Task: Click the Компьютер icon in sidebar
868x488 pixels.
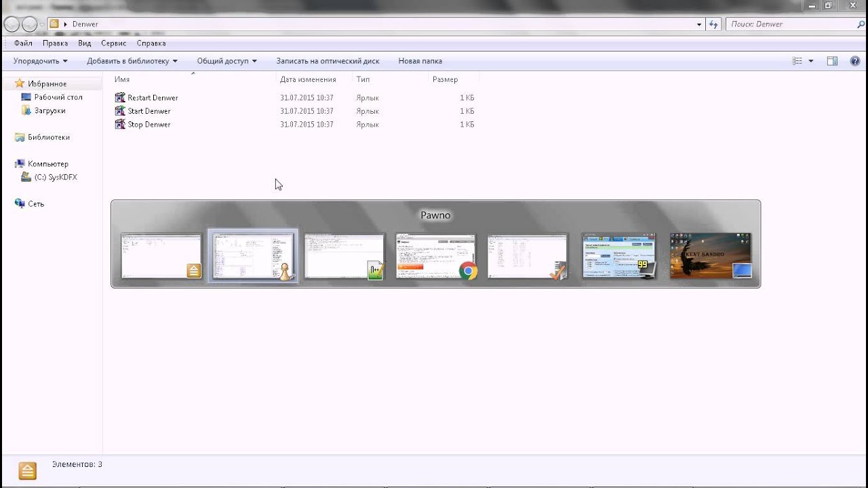Action: tap(20, 164)
